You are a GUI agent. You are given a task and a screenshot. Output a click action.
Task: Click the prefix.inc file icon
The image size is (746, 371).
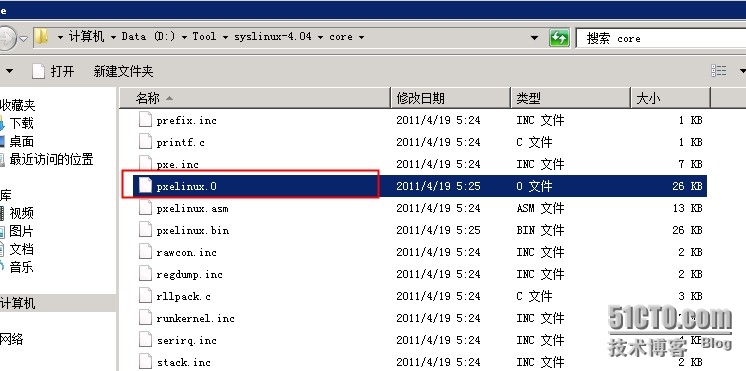[x=145, y=120]
